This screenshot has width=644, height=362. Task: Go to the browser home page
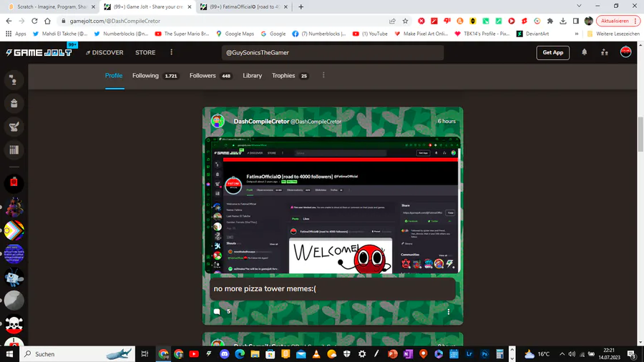(48, 21)
